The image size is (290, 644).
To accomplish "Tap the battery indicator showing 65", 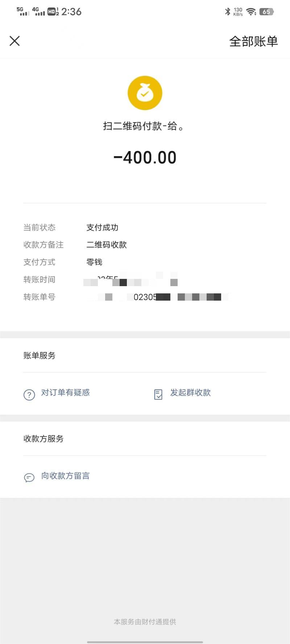I will [x=267, y=12].
